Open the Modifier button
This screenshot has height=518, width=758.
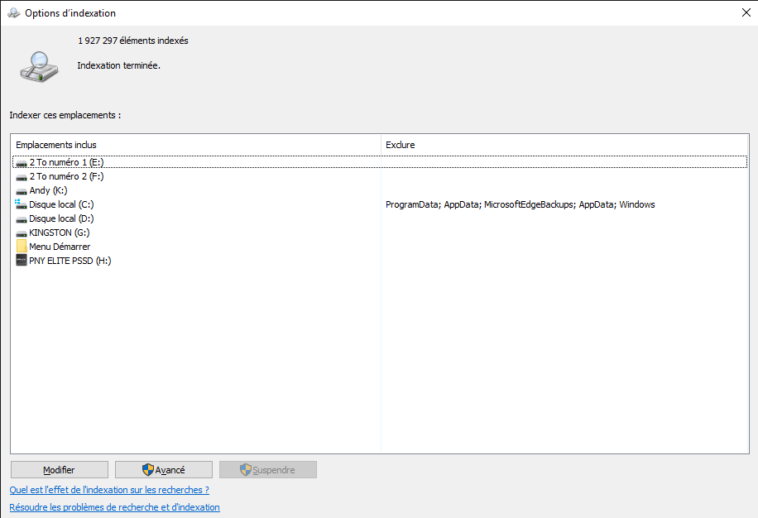(x=59, y=470)
